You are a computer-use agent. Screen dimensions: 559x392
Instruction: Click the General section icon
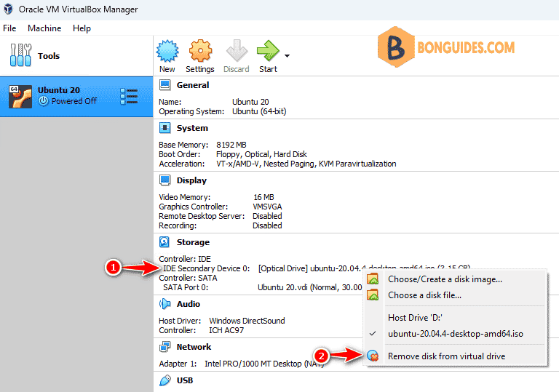[164, 85]
